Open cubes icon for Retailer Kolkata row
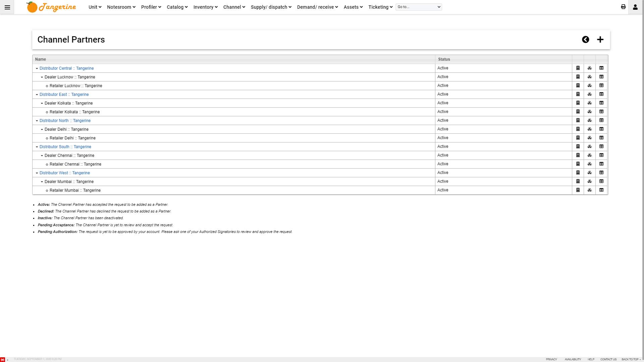Image resolution: width=644 pixels, height=362 pixels. [x=590, y=112]
